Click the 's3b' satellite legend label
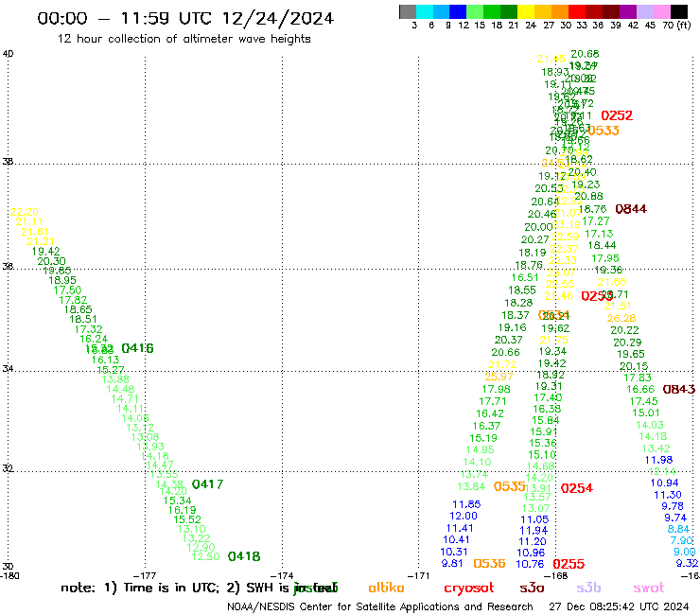The width and height of the screenshot is (700, 615). [x=588, y=588]
